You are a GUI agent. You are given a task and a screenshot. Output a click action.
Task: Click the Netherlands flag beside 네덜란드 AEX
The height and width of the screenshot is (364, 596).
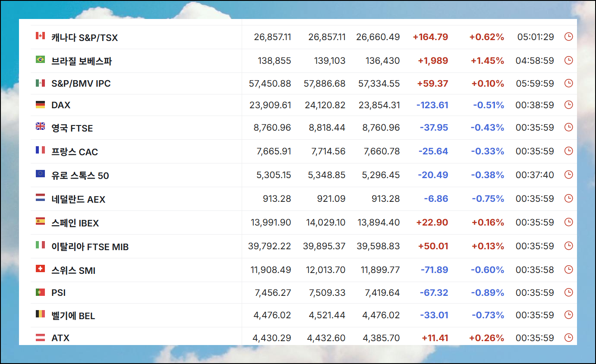point(40,198)
